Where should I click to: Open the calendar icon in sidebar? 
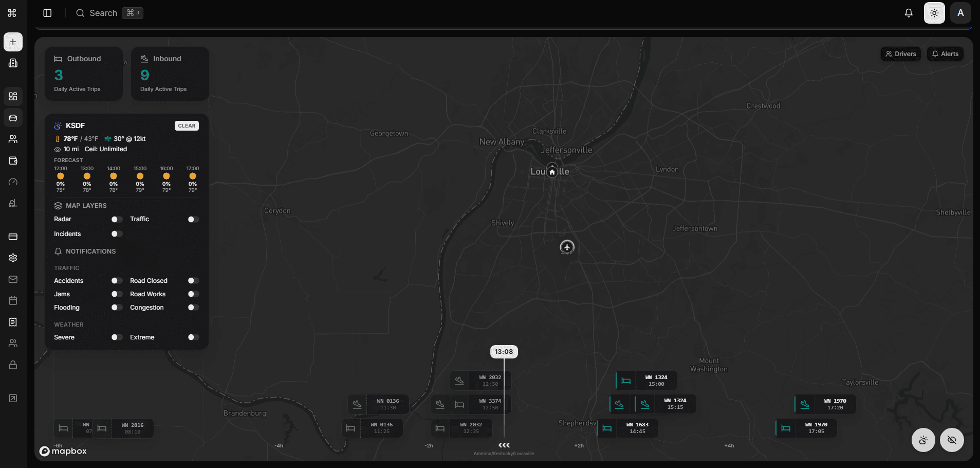tap(13, 300)
